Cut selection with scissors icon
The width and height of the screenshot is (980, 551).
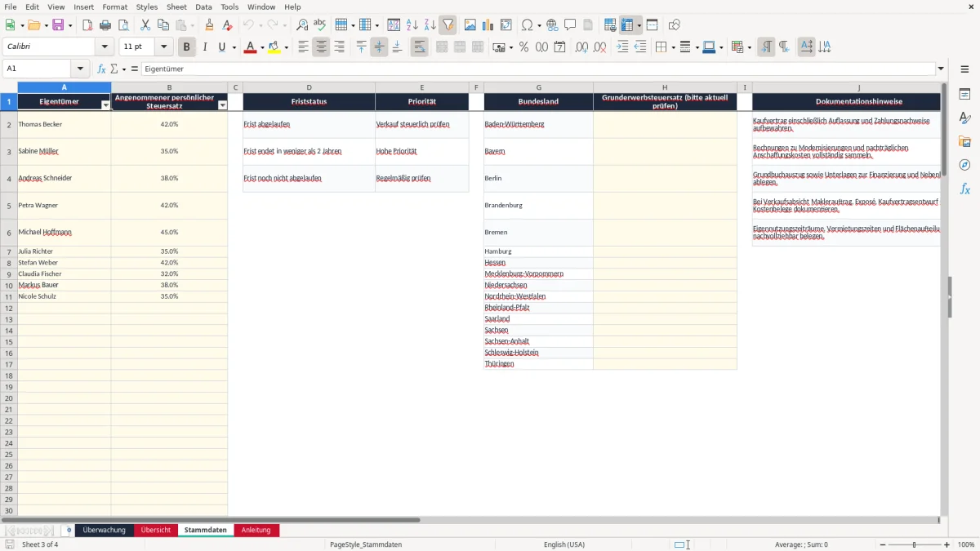(x=145, y=25)
